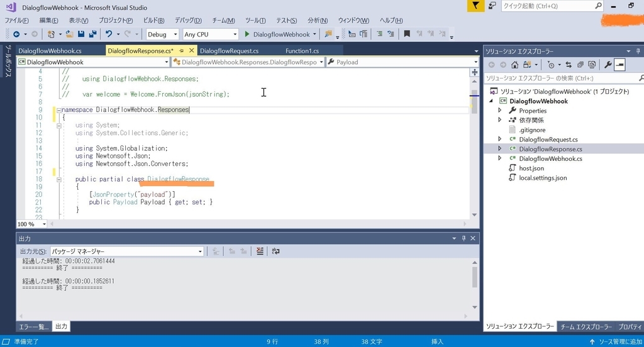
Task: Clear all output with the red X list icon
Action: [x=260, y=251]
